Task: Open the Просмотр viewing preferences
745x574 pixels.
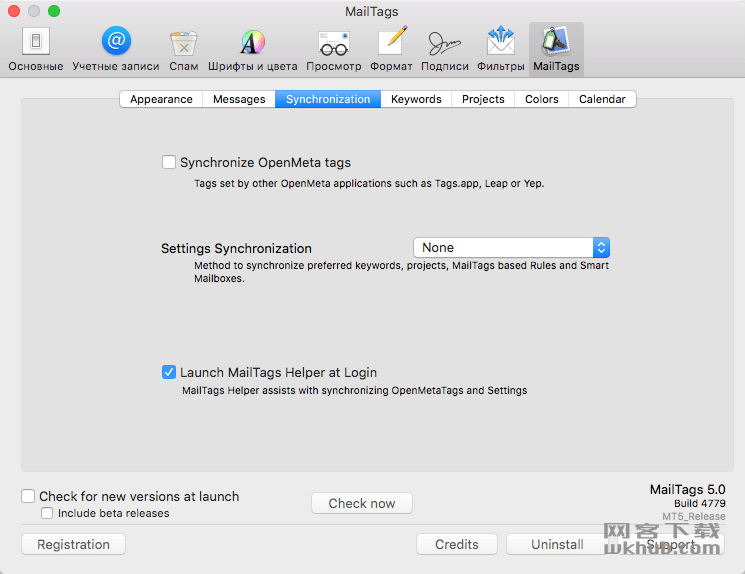Action: click(x=334, y=49)
